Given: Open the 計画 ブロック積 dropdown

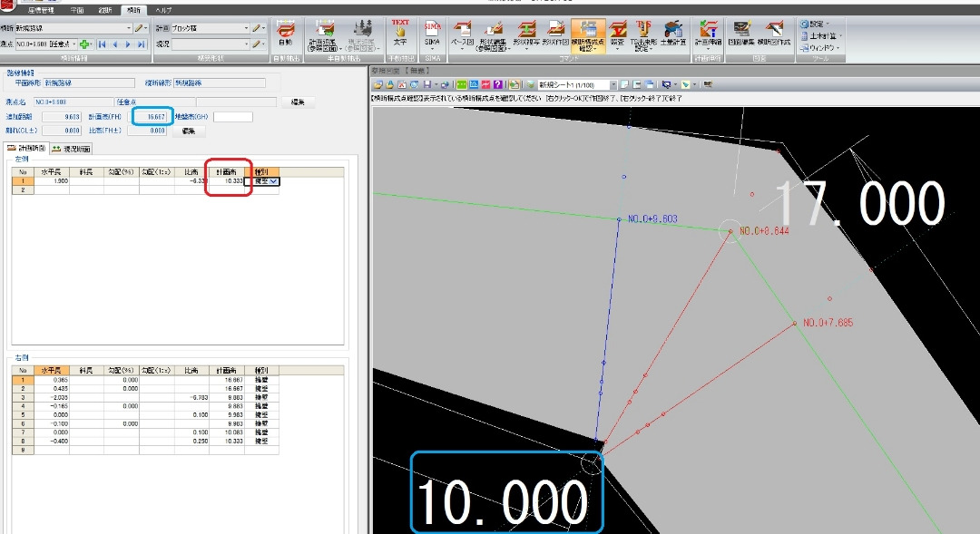Looking at the screenshot, I should click(x=246, y=28).
